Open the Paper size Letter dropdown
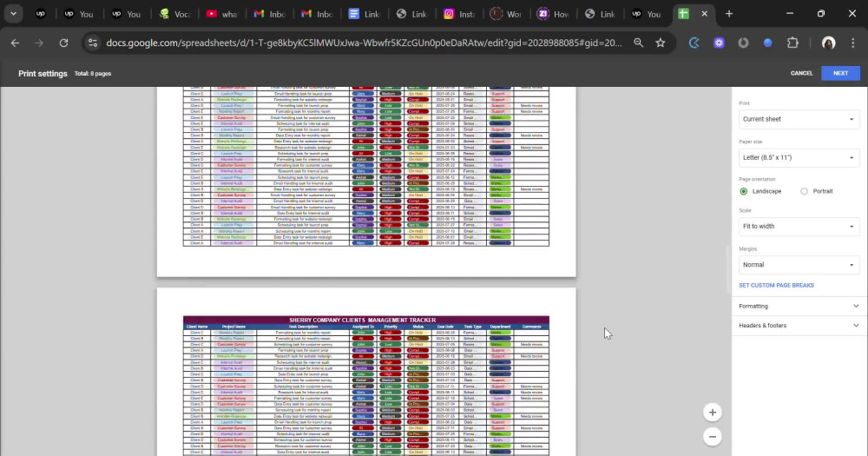 (799, 157)
